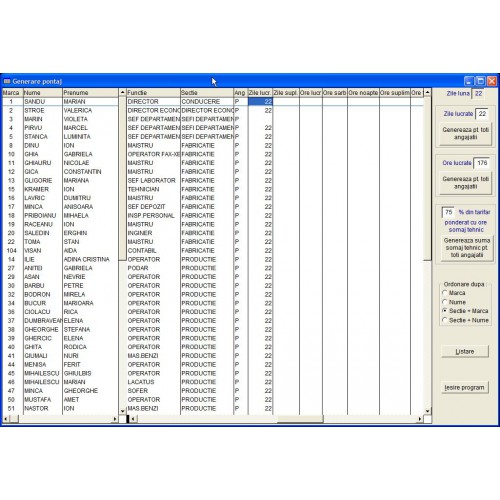The width and height of the screenshot is (500, 500).
Task: Click down arrow of right grid vertical scrollbar
Action: (427, 411)
